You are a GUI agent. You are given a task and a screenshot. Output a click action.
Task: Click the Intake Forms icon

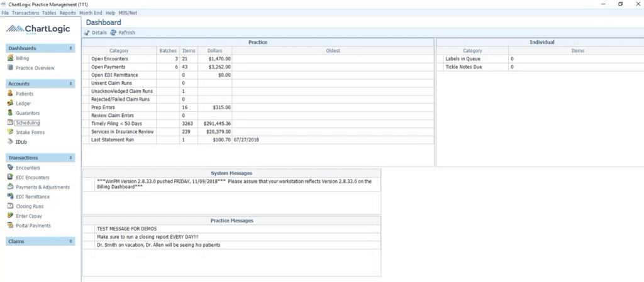click(10, 132)
